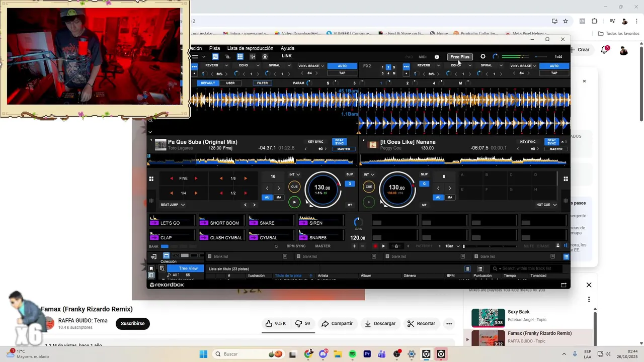Toggle MT master tempo on deck 1
This screenshot has width=644, height=362.
(350, 205)
